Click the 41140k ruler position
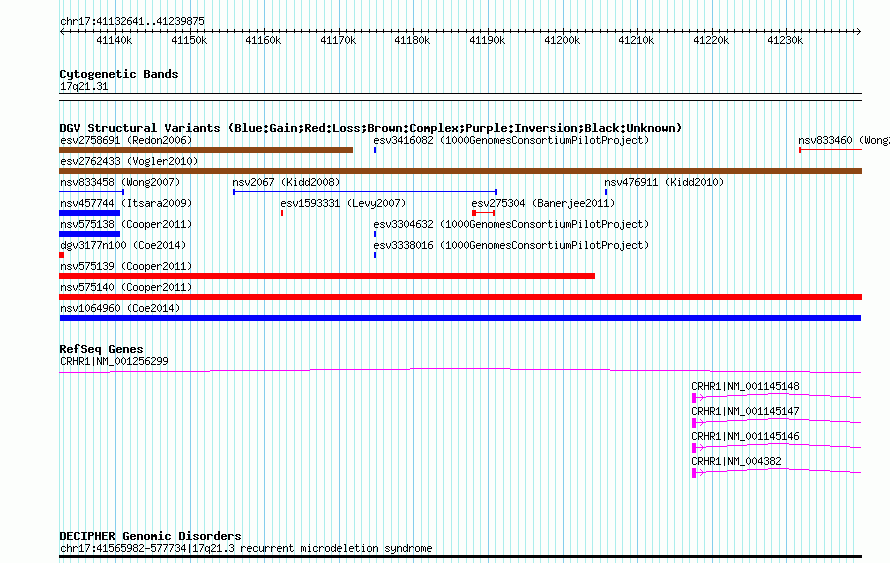890x563 pixels. tap(114, 40)
